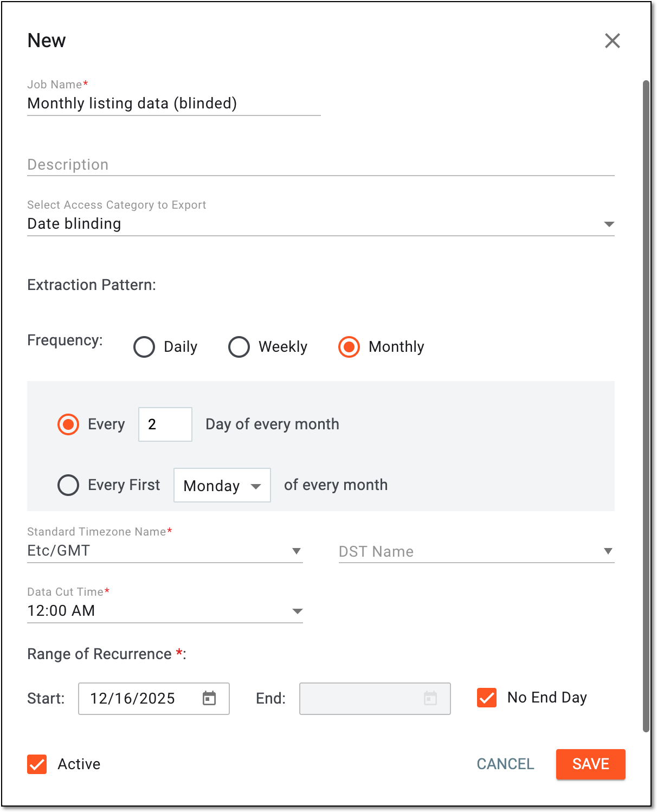Select Daily frequency
Image resolution: width=657 pixels, height=812 pixels.
pyautogui.click(x=144, y=347)
